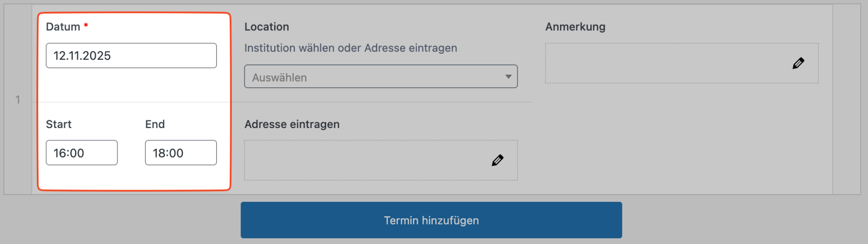The image size is (868, 244).
Task: Expand the Auswählen dropdown arrow
Action: click(508, 77)
